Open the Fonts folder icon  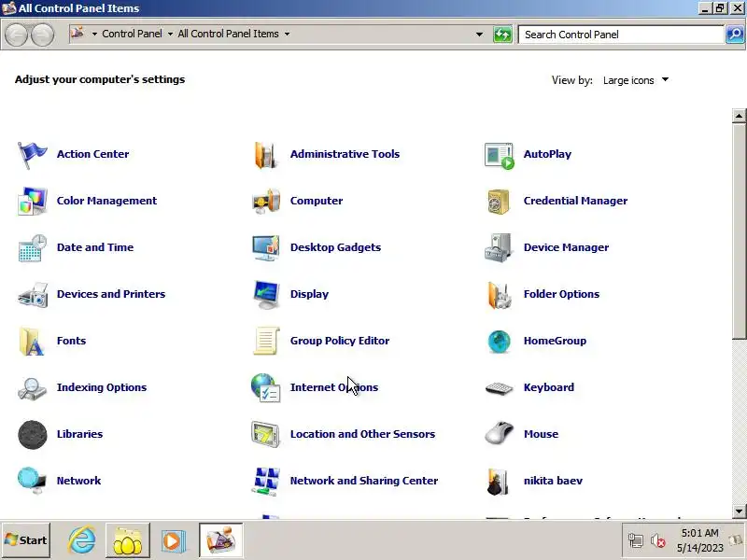coord(32,341)
